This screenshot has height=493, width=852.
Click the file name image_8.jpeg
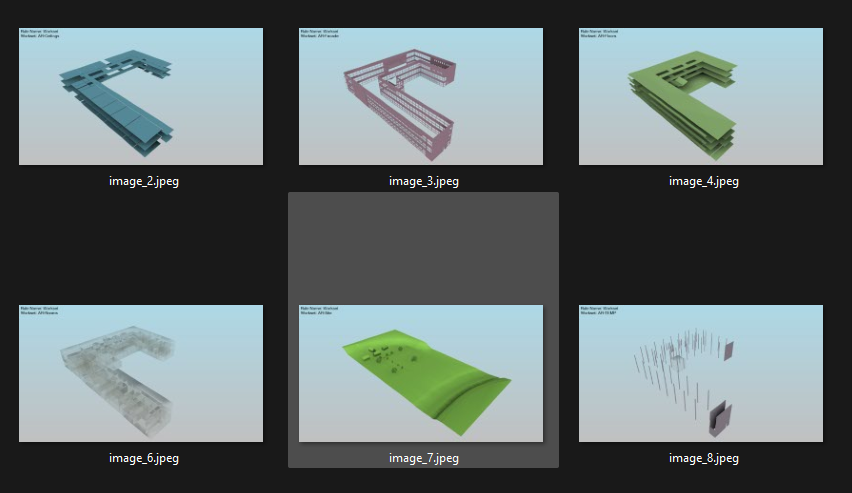(704, 458)
